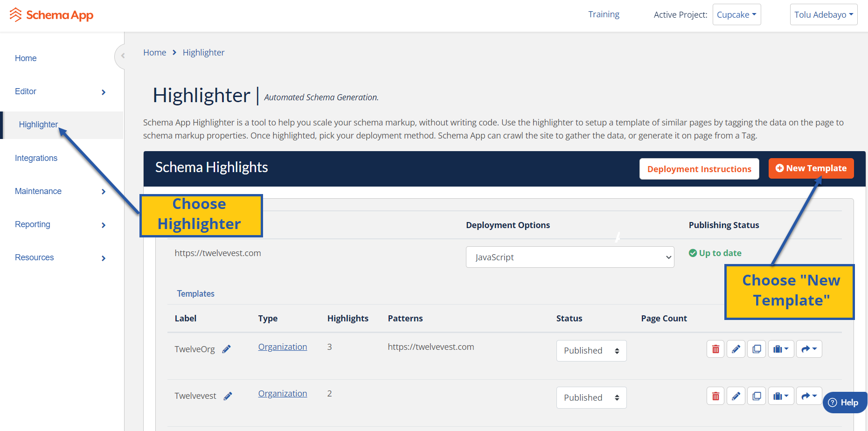Viewport: 868px width, 431px height.
Task: Click the Up to date status
Action: (715, 253)
